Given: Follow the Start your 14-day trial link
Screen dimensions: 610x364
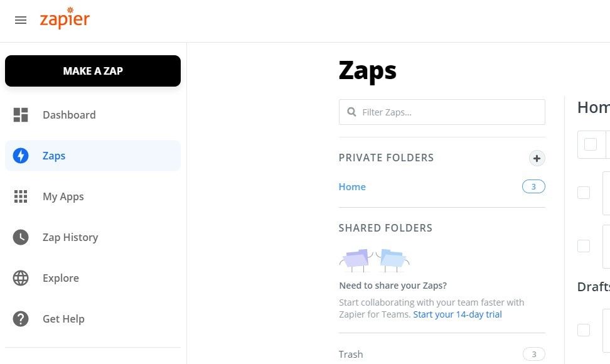Looking at the screenshot, I should pos(457,314).
